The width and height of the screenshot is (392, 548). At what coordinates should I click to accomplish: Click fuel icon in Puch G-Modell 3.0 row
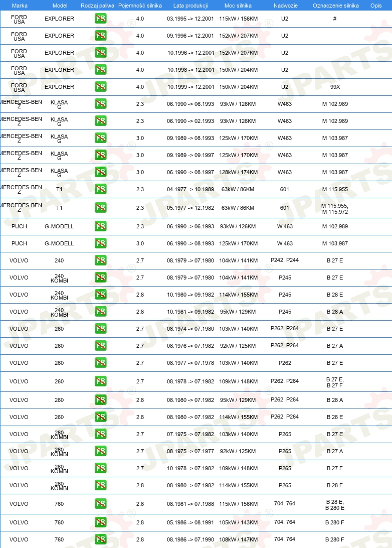coord(101,243)
